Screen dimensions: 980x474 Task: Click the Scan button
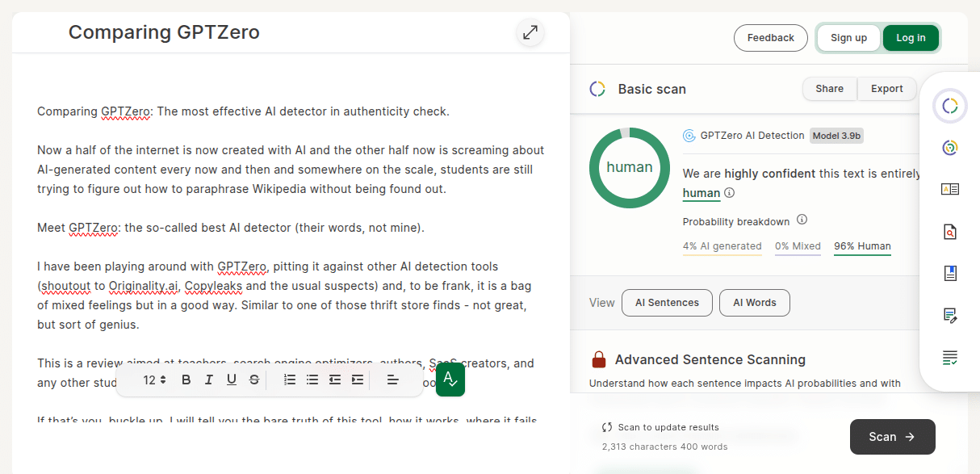click(892, 437)
